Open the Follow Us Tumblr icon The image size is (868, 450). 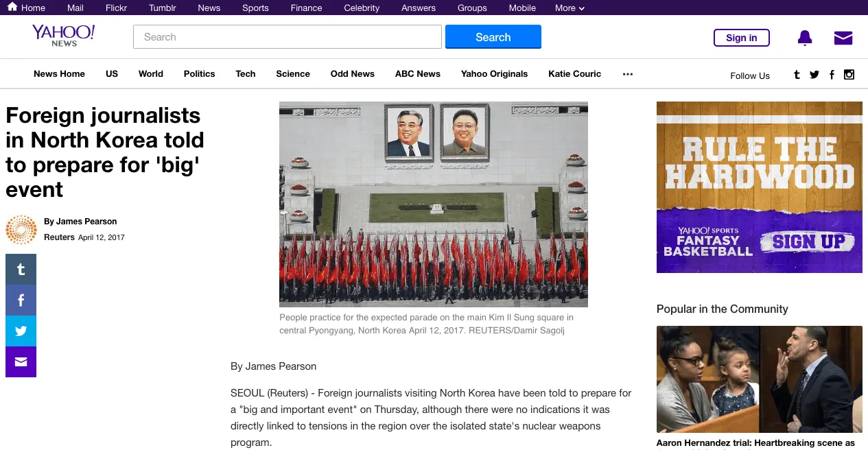pyautogui.click(x=797, y=75)
